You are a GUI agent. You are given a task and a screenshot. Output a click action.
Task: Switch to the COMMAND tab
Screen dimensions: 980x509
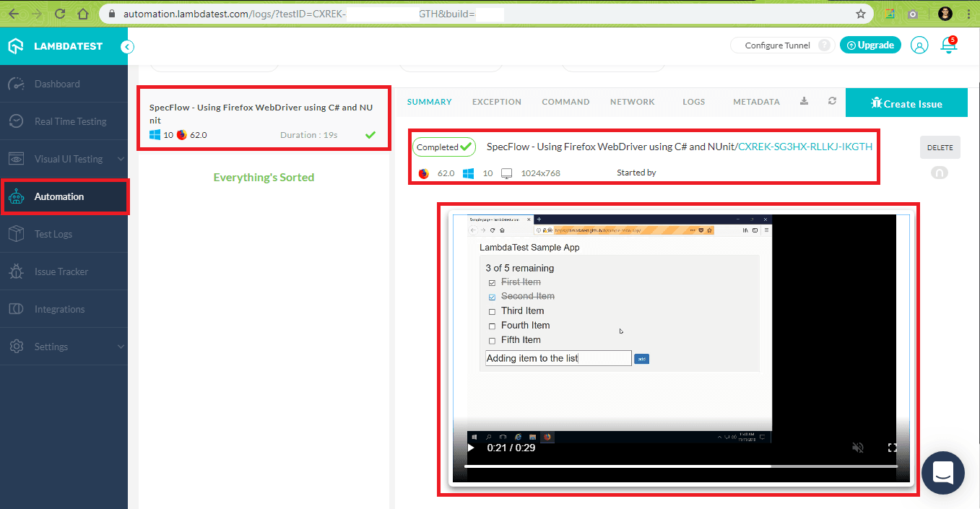click(x=565, y=102)
